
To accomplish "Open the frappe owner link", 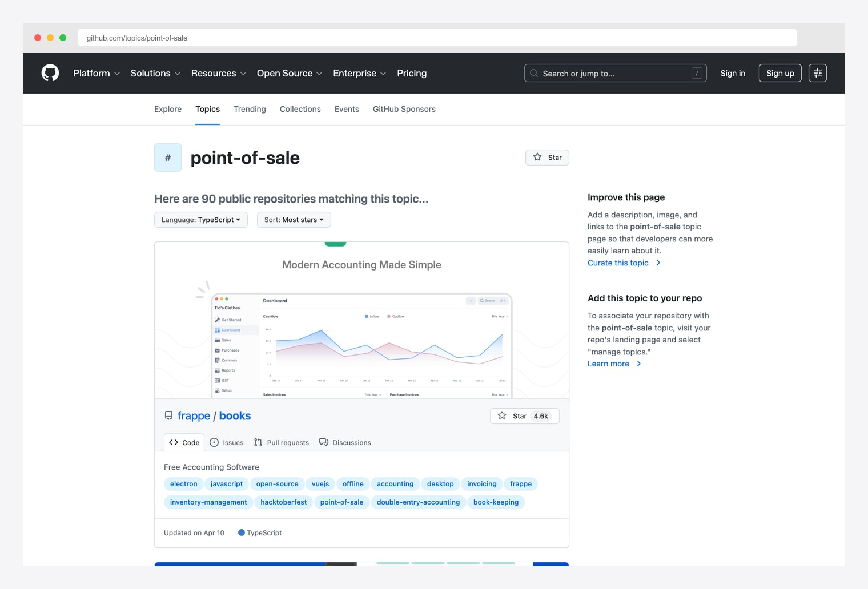I will pyautogui.click(x=194, y=415).
